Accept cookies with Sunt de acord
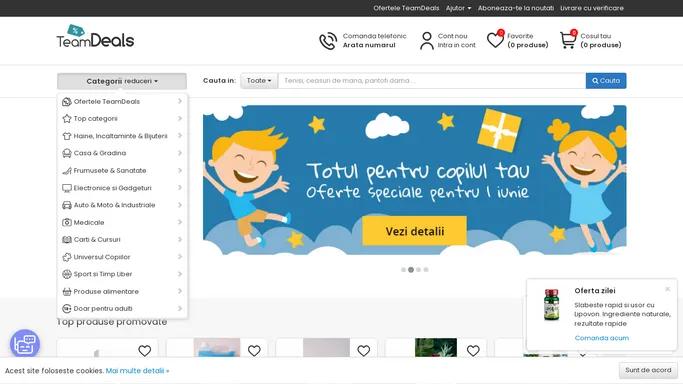Image resolution: width=683 pixels, height=384 pixels. [x=648, y=370]
